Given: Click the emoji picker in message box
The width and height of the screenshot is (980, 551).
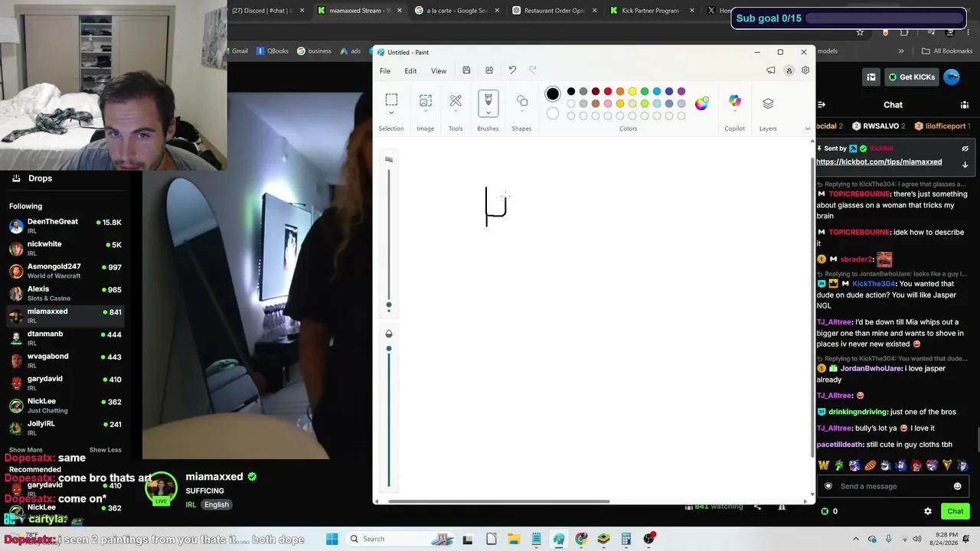Looking at the screenshot, I should pos(957,486).
